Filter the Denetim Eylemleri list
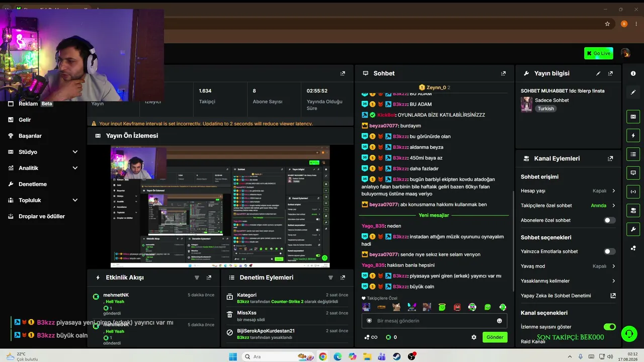Screen dimensions: 644x362 (331, 278)
